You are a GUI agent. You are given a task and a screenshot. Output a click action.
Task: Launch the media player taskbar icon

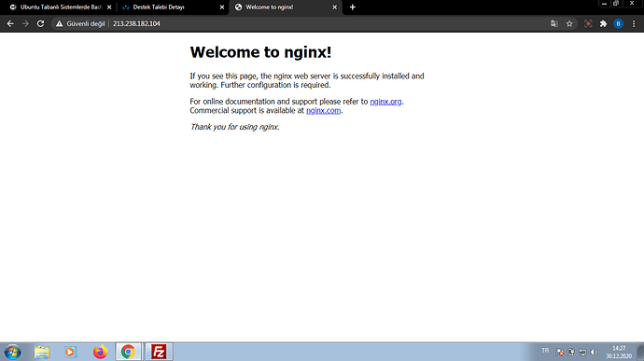click(x=70, y=352)
